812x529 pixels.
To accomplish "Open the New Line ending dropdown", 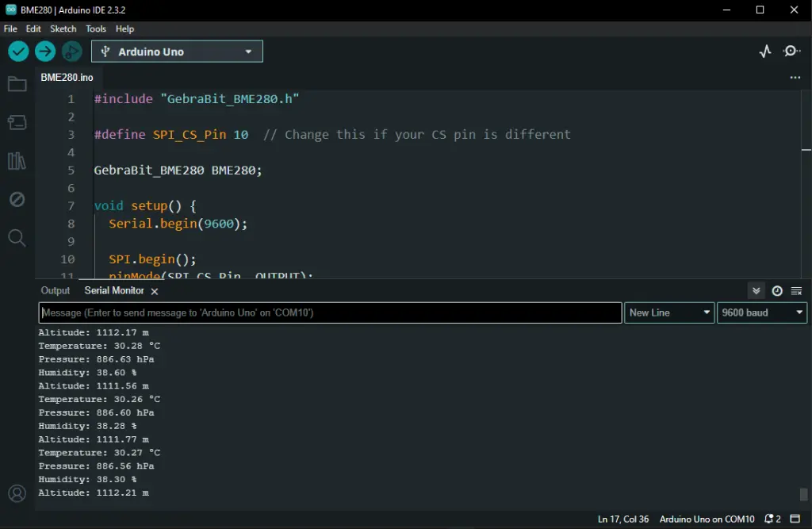I will (x=669, y=312).
